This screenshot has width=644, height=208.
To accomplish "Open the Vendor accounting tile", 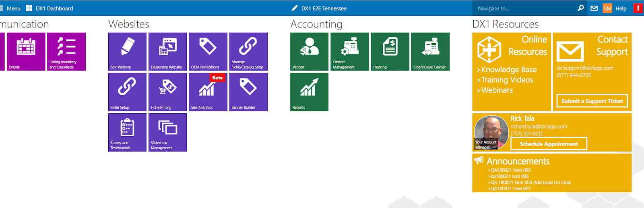I will [x=309, y=52].
